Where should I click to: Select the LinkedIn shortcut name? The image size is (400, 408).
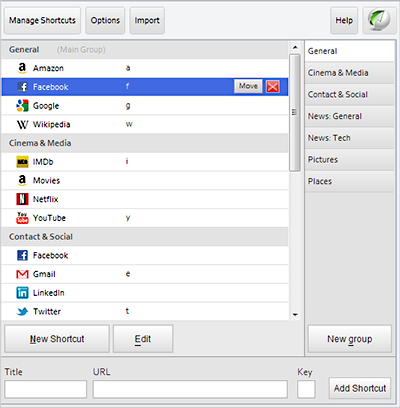pyautogui.click(x=49, y=293)
